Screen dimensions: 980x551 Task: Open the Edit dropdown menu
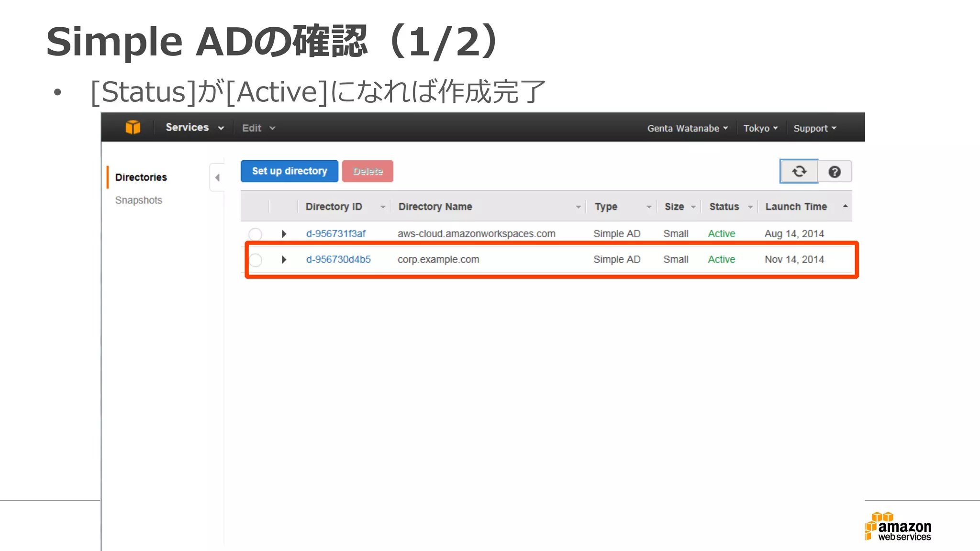click(x=258, y=128)
